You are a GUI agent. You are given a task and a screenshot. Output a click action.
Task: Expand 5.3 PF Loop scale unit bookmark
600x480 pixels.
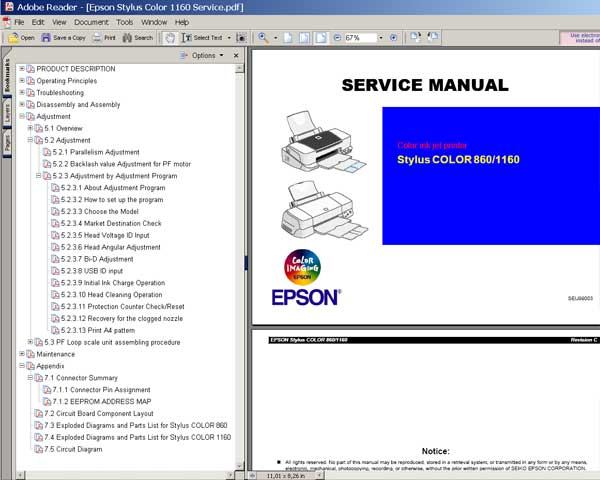(x=30, y=341)
